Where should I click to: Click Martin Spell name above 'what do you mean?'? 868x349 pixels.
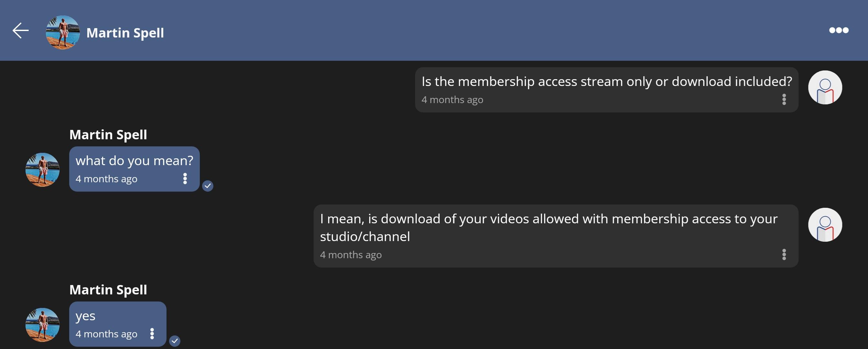click(x=108, y=135)
